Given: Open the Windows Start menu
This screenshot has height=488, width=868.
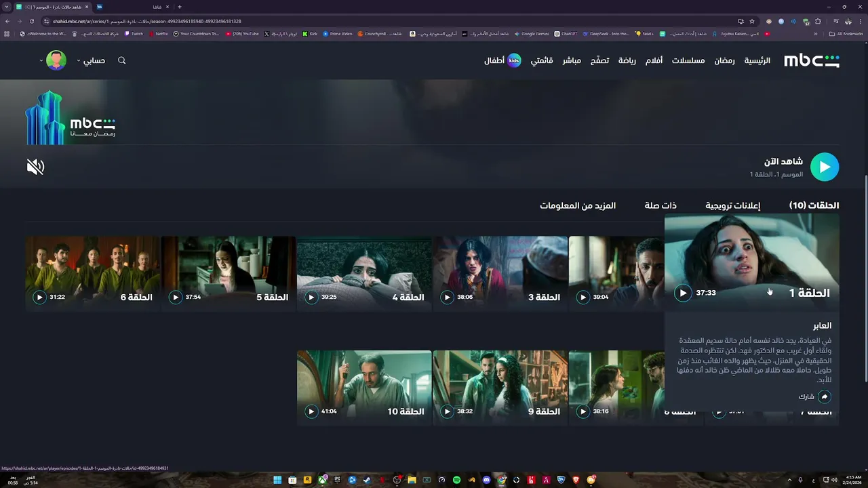Looking at the screenshot, I should pyautogui.click(x=277, y=480).
